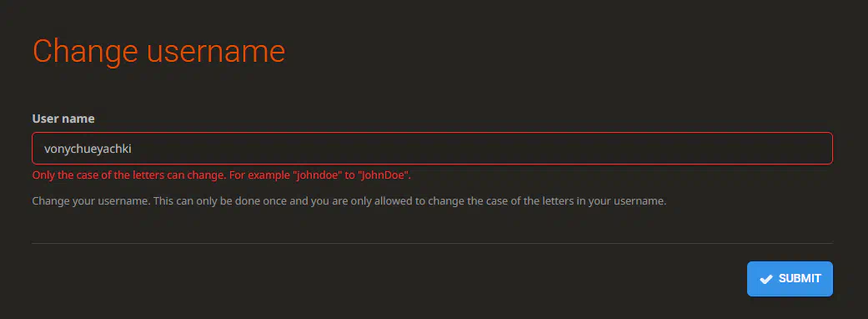The width and height of the screenshot is (868, 319).
Task: Place cursor in "vonychueyachki" text
Action: pos(88,149)
